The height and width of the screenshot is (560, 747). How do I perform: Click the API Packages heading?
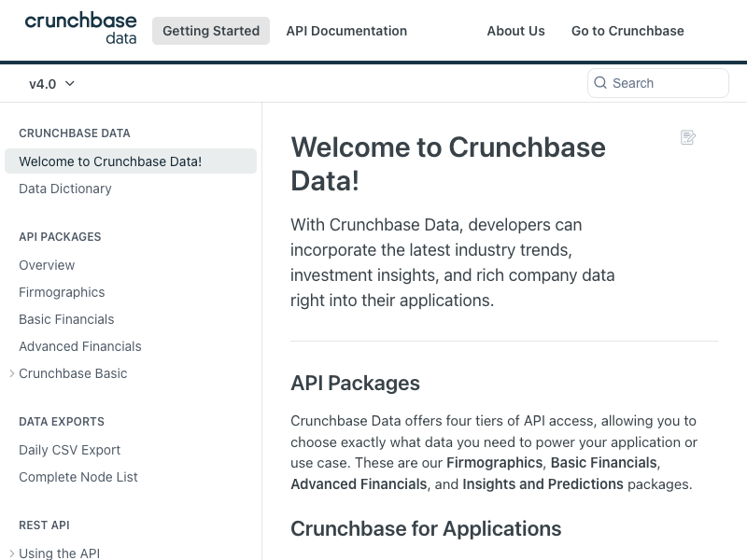(355, 384)
